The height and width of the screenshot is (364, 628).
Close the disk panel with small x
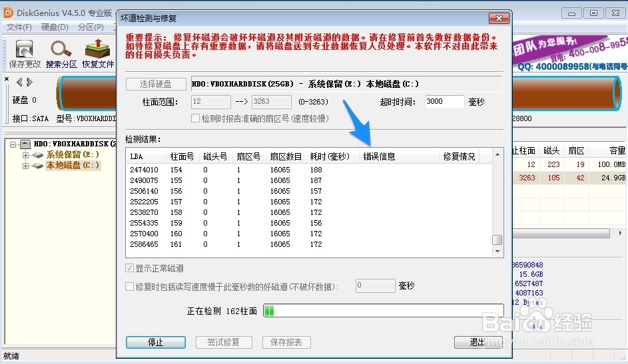pos(7,79)
